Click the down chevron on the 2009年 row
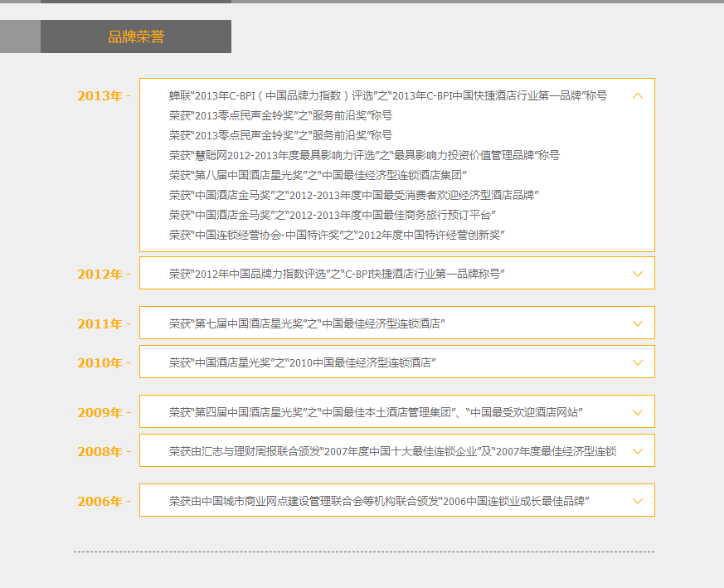The width and height of the screenshot is (724, 588). (x=637, y=412)
